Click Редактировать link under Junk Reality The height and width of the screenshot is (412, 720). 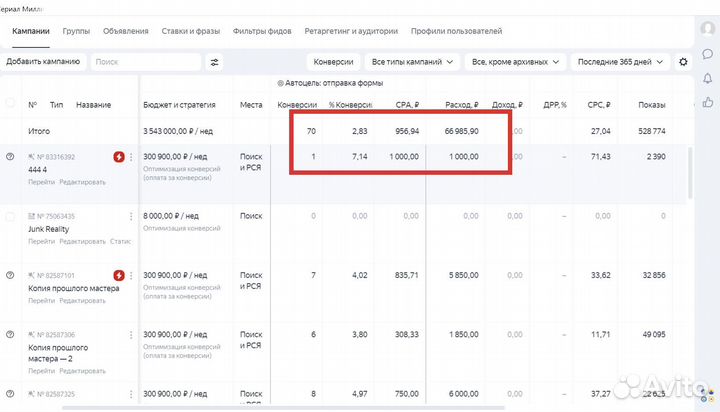(83, 242)
